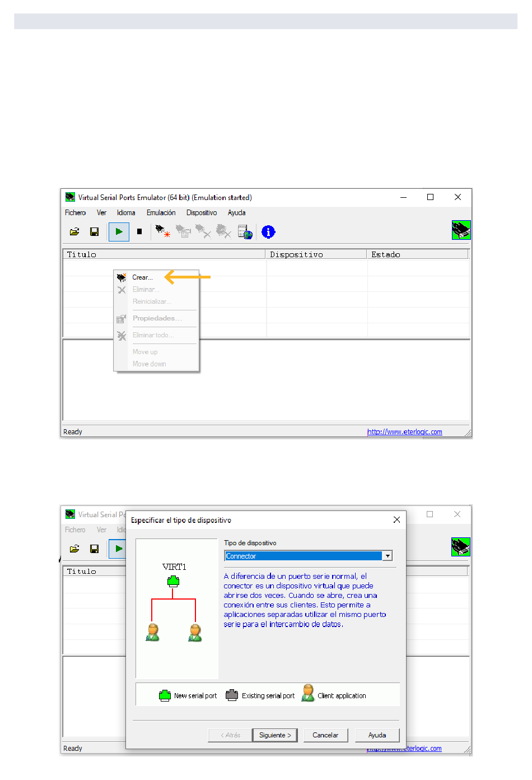Screen dimensions: 532x780
Task: Click the Create new device toolbar icon with red star
Action: (162, 232)
